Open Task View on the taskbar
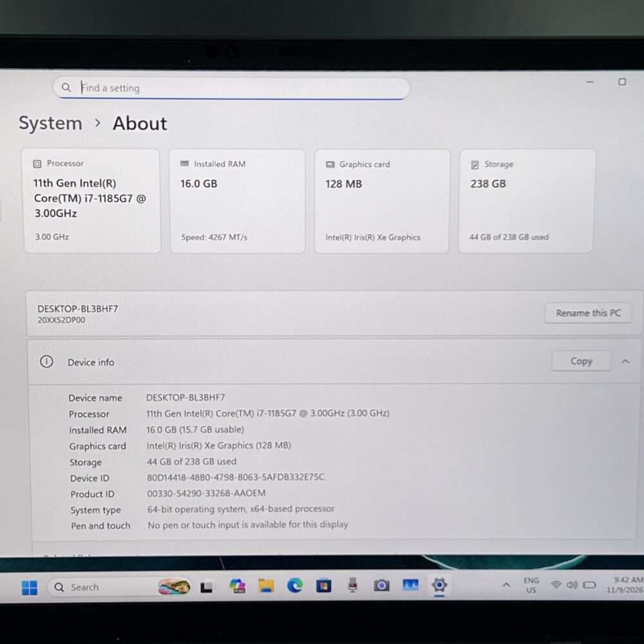The image size is (644, 644). 207,587
